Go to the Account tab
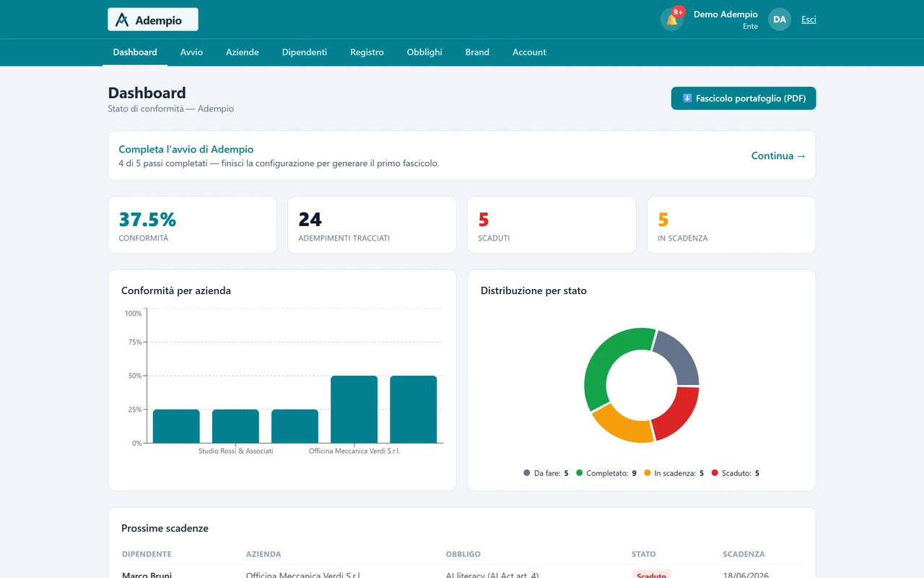Image resolution: width=924 pixels, height=578 pixels. 529,52
